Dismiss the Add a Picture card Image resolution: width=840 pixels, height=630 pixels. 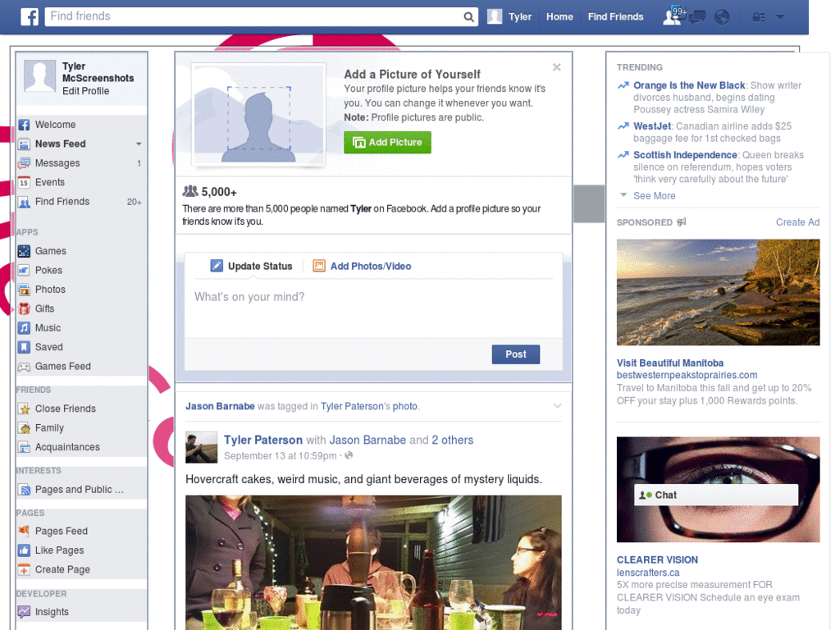(557, 67)
